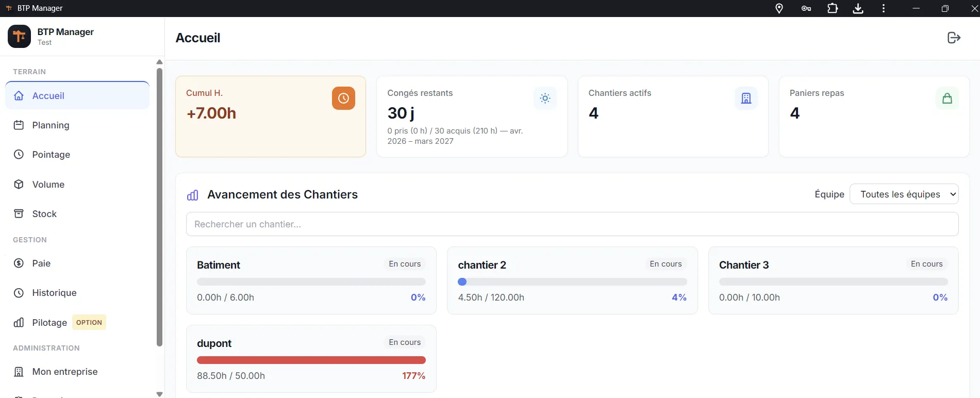Click the download icon in title bar
980x398 pixels.
pyautogui.click(x=858, y=8)
